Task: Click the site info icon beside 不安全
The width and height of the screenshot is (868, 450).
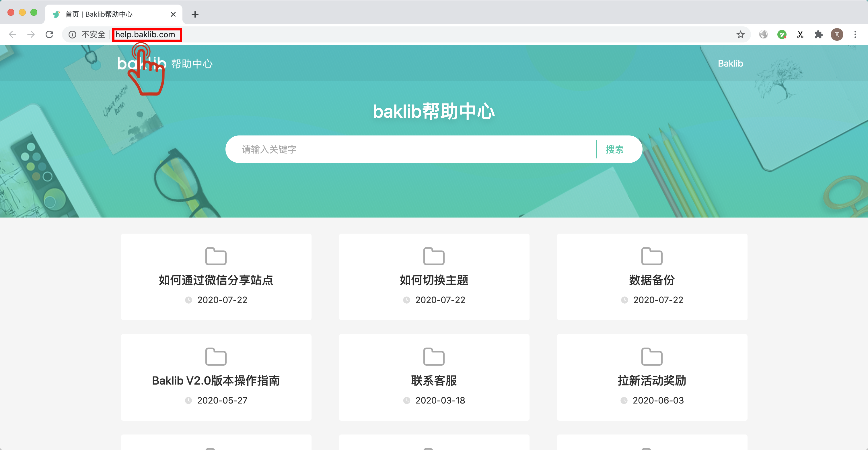Action: pos(73,34)
